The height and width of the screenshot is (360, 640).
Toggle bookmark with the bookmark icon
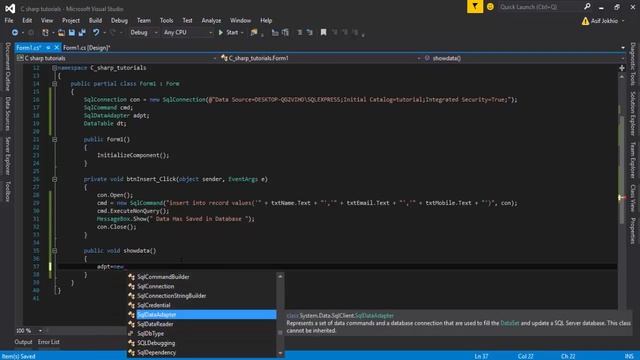tap(324, 32)
